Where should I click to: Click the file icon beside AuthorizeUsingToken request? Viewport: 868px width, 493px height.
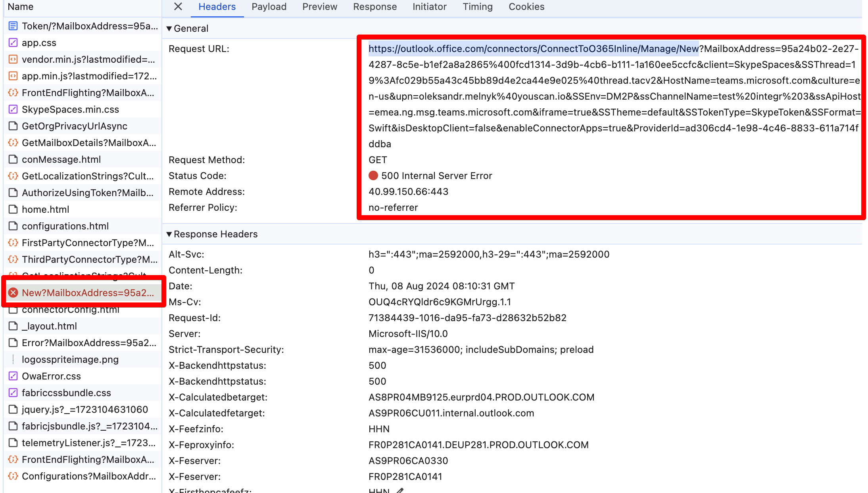pos(13,193)
